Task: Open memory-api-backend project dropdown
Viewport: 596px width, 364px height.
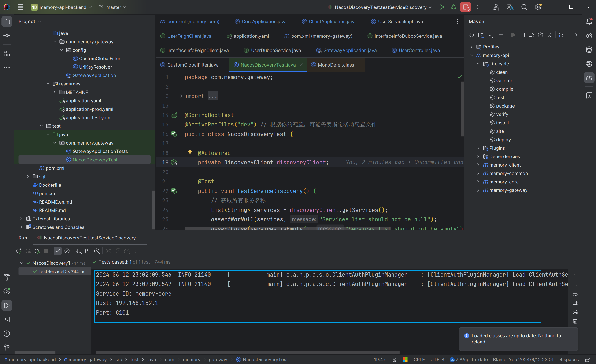Action: tap(61, 7)
